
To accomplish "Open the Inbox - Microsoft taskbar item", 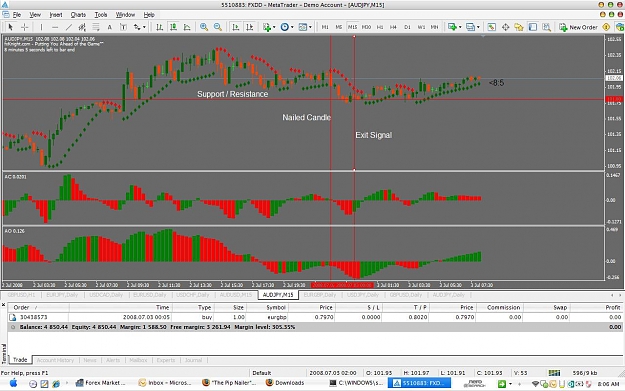I will (164, 383).
